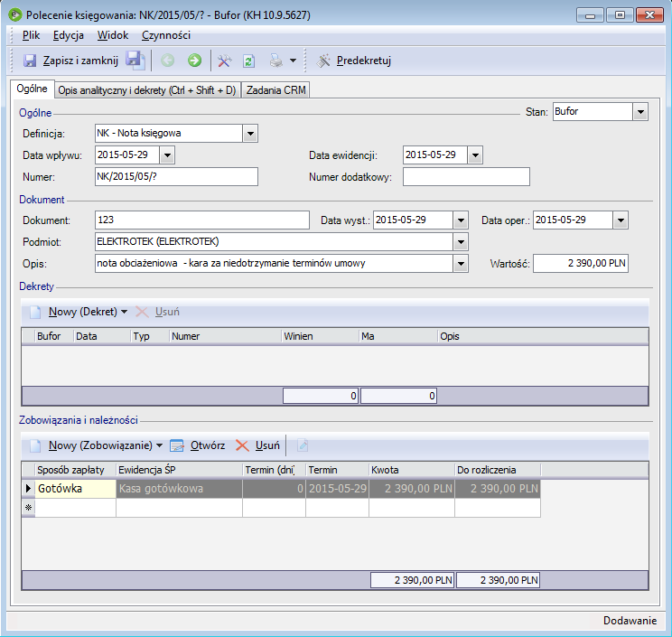Switch to the Ogólne tab

tap(33, 89)
